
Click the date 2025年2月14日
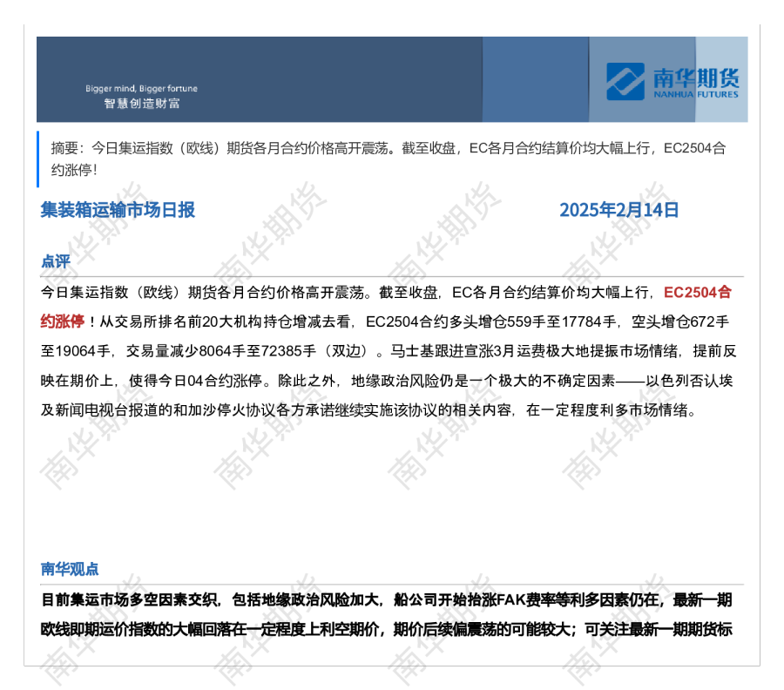[x=618, y=210]
